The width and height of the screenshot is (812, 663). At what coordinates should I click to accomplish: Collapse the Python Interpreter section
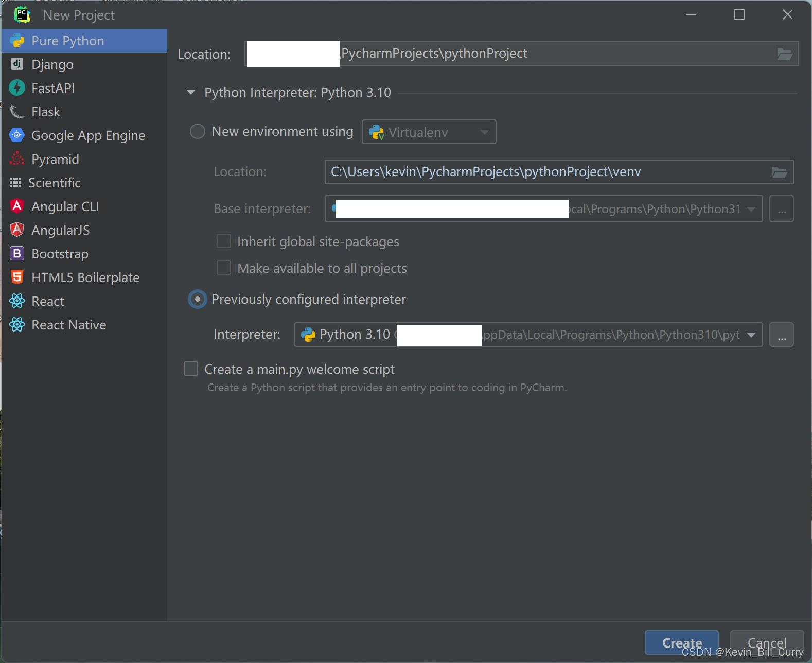point(191,92)
